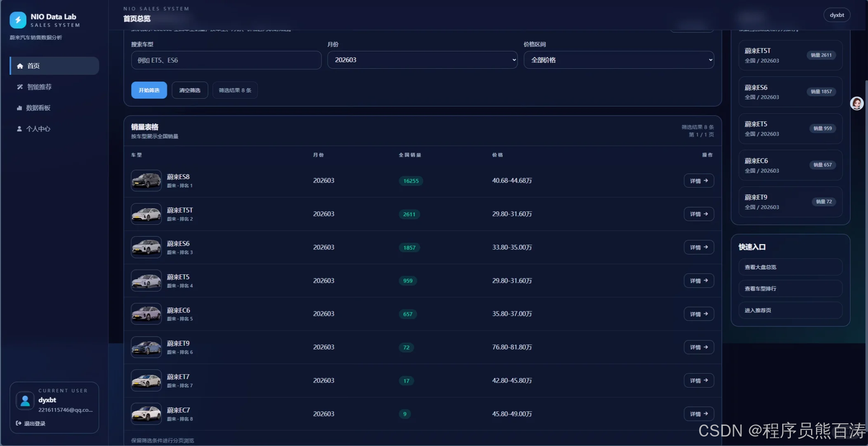Click the home icon in the sidebar
Image resolution: width=868 pixels, height=446 pixels.
pos(20,66)
